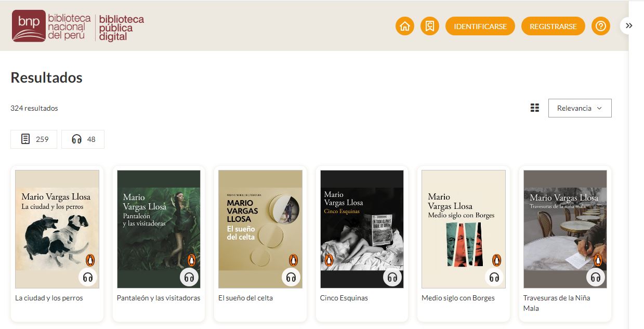Click the title link Medio siglo con Borges

[458, 298]
